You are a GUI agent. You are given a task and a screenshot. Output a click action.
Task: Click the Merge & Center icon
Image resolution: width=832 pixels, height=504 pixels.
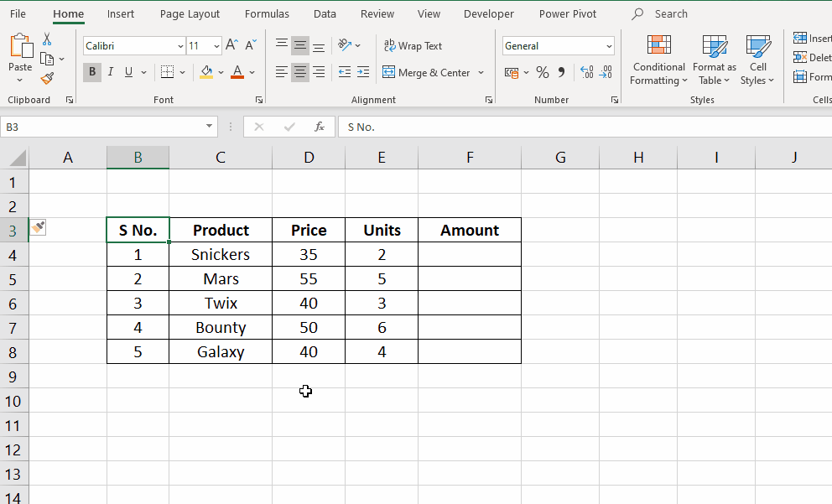pyautogui.click(x=388, y=73)
